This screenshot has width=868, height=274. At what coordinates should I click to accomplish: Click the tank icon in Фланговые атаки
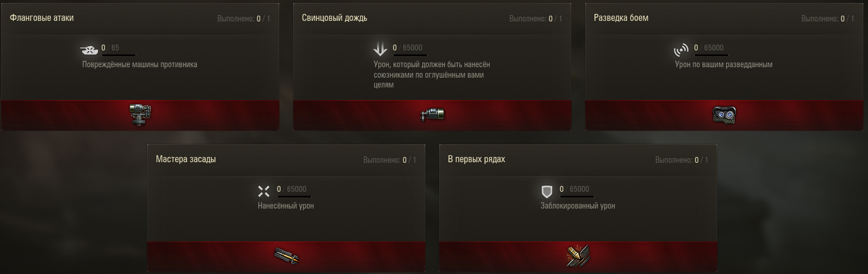click(x=89, y=49)
